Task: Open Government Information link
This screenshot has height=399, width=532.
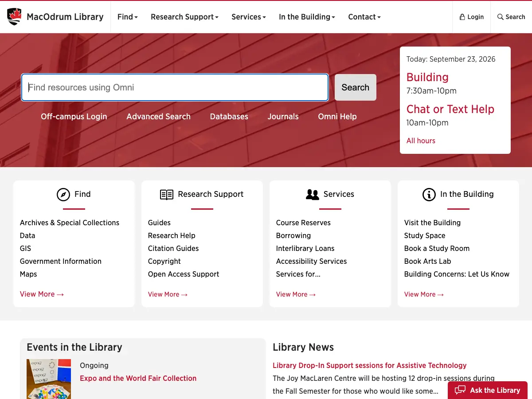Action: 61,261
